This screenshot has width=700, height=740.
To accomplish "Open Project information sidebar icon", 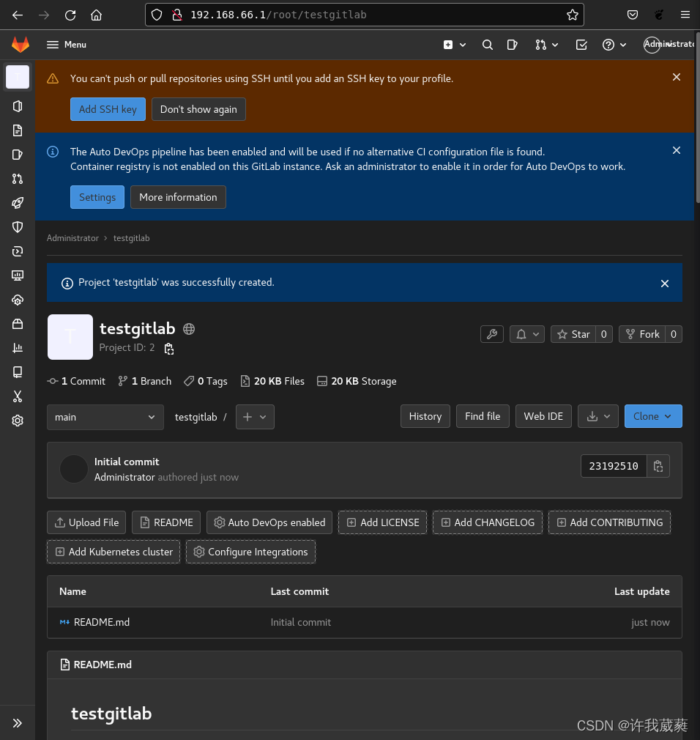I will (18, 106).
